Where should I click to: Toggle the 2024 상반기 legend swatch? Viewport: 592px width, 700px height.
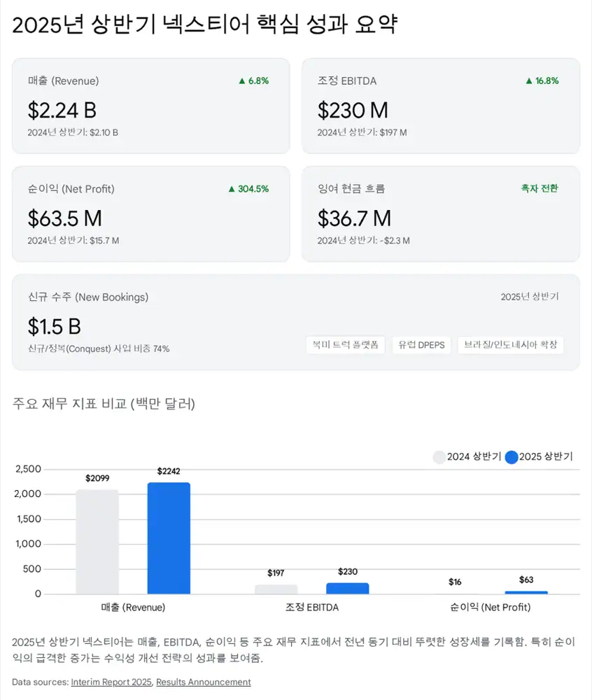click(439, 456)
